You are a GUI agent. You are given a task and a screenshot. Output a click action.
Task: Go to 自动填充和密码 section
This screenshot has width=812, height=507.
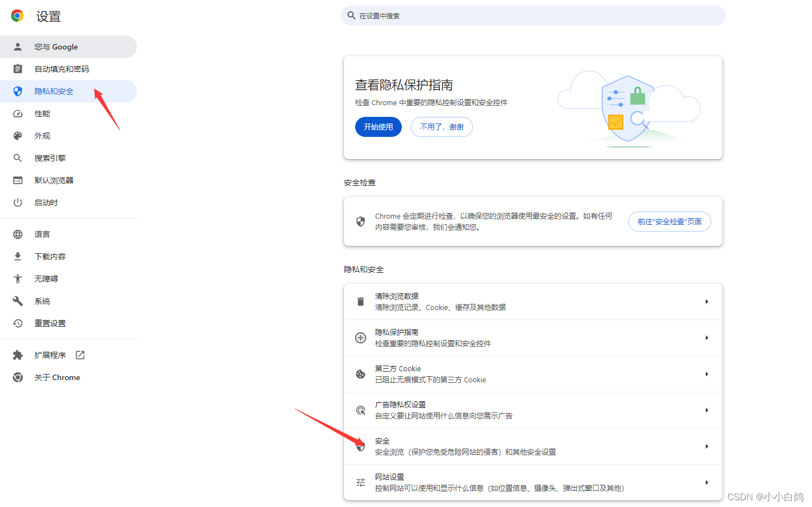[68, 69]
